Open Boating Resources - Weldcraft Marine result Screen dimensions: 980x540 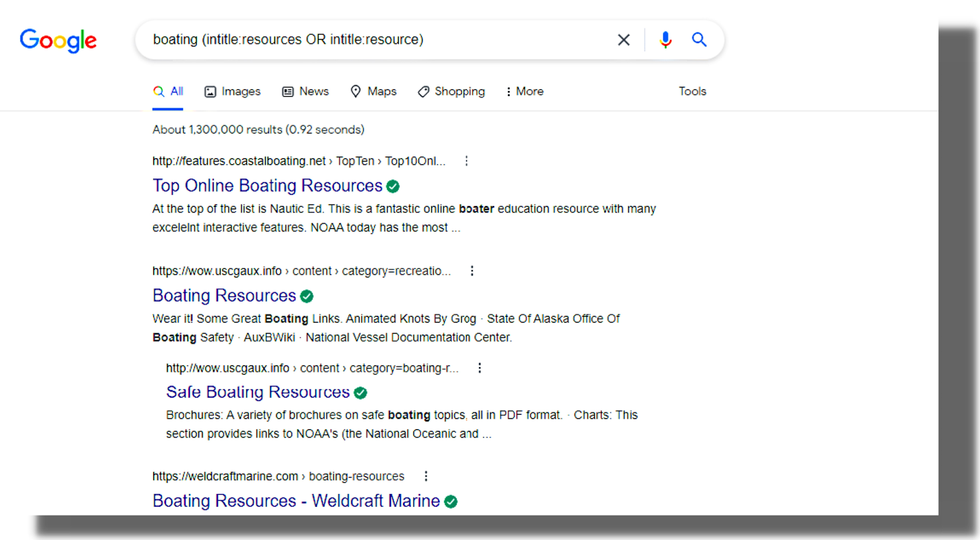pyautogui.click(x=296, y=501)
